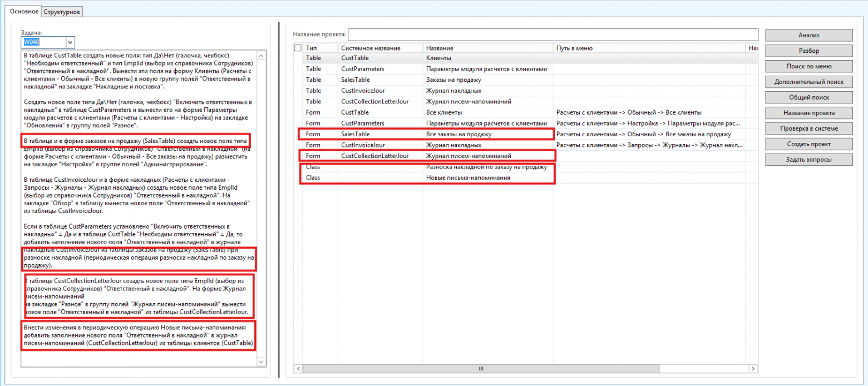Image resolution: width=868 pixels, height=386 pixels.
Task: Select the Заказы на продажу row
Action: [525, 80]
